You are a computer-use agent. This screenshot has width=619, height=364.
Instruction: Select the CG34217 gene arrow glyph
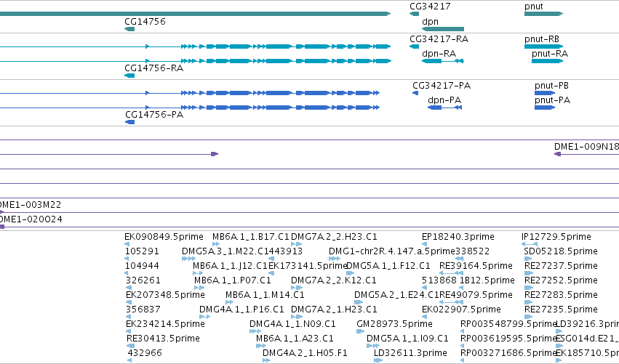click(x=414, y=14)
